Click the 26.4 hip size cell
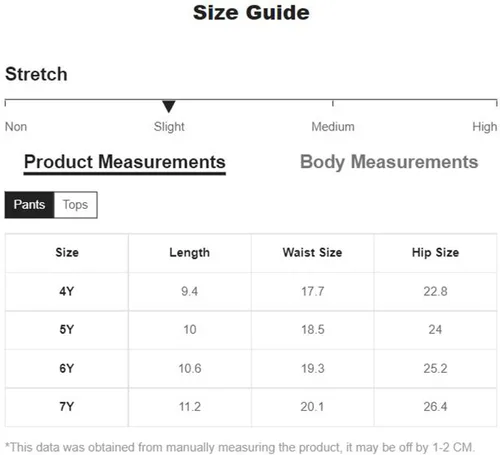 click(x=435, y=407)
